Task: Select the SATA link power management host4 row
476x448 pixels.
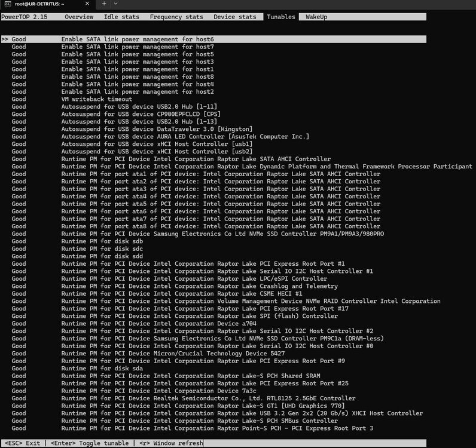Action: 112,84
